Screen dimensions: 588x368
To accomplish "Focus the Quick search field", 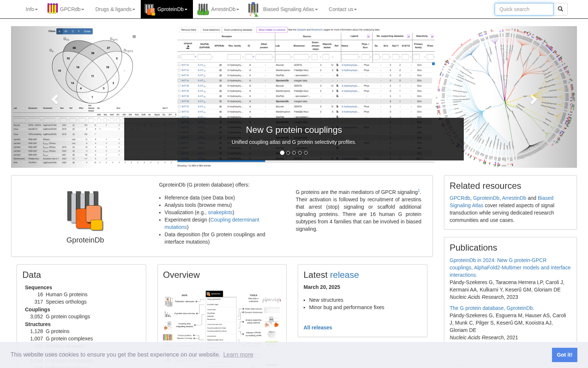I will pyautogui.click(x=524, y=9).
